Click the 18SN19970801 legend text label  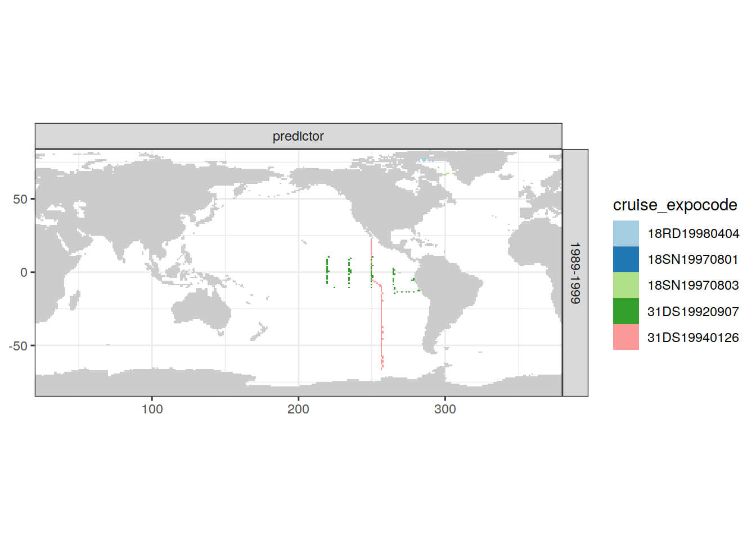pos(693,259)
